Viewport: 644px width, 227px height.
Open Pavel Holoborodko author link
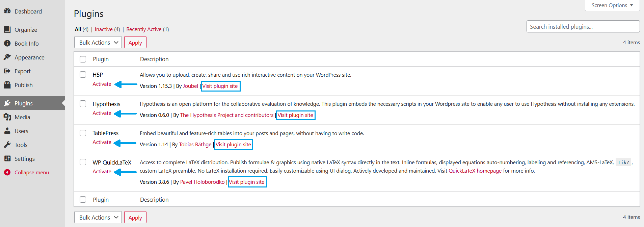(203, 182)
